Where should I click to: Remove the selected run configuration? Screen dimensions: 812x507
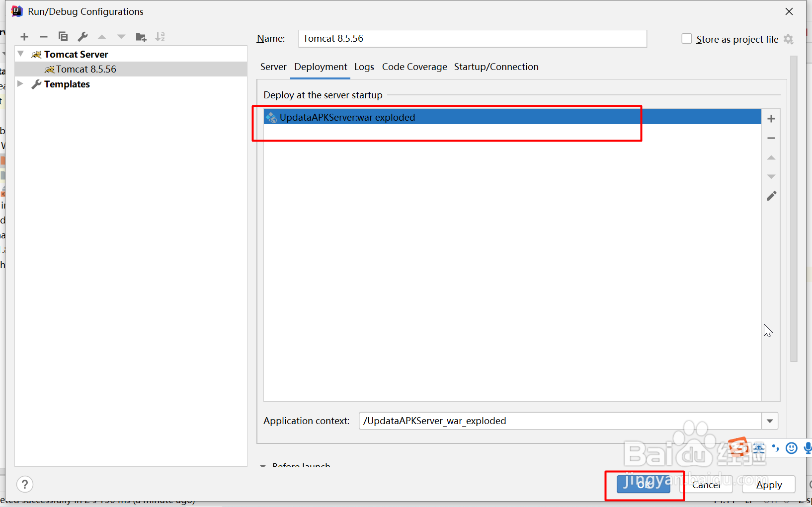tap(43, 36)
